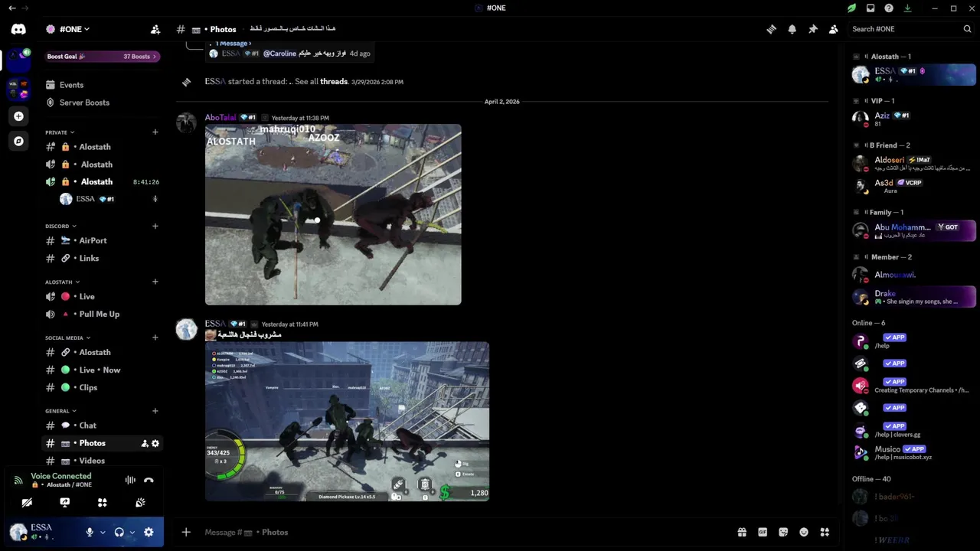This screenshot has height=551, width=980.
Task: Open AboTalal username profile
Action: coord(220,118)
